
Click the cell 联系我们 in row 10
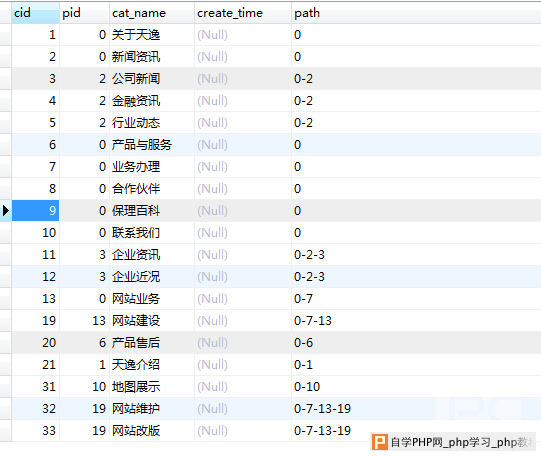[152, 232]
